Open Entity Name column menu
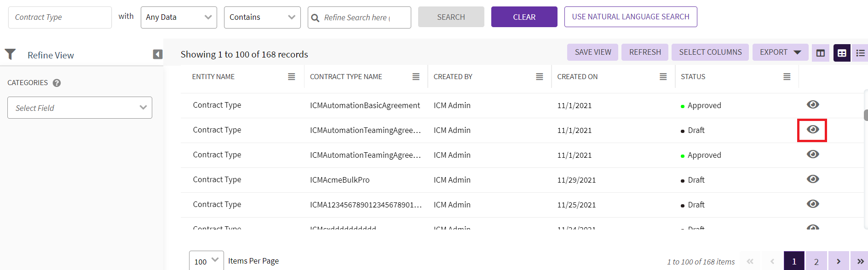868x270 pixels. point(291,77)
